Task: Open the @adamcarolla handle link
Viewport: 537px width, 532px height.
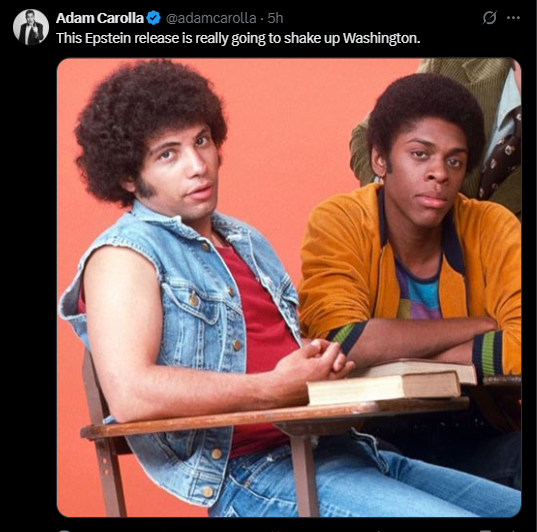Action: click(x=211, y=18)
